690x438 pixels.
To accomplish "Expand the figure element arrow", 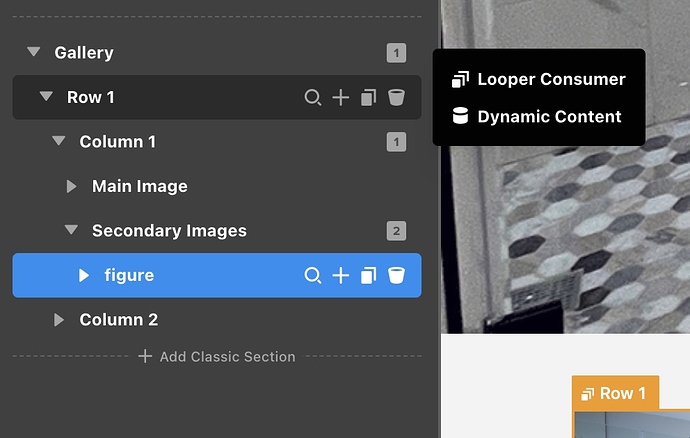I will pos(84,275).
